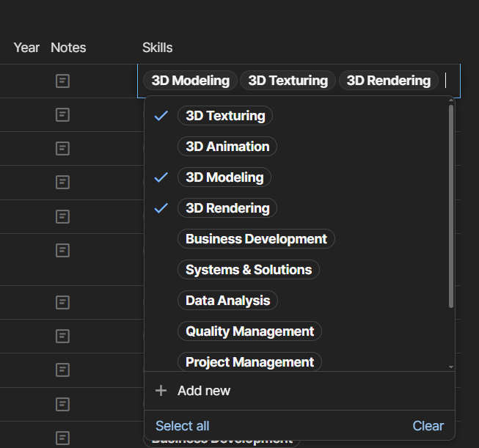Click the skills list vertical scrollbar
Screen dimensions: 479x448
[x=450, y=205]
